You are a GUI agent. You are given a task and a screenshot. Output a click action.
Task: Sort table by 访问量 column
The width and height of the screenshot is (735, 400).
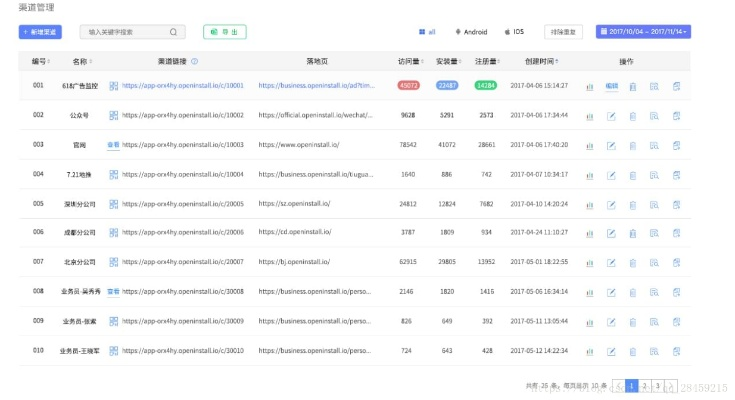click(409, 61)
